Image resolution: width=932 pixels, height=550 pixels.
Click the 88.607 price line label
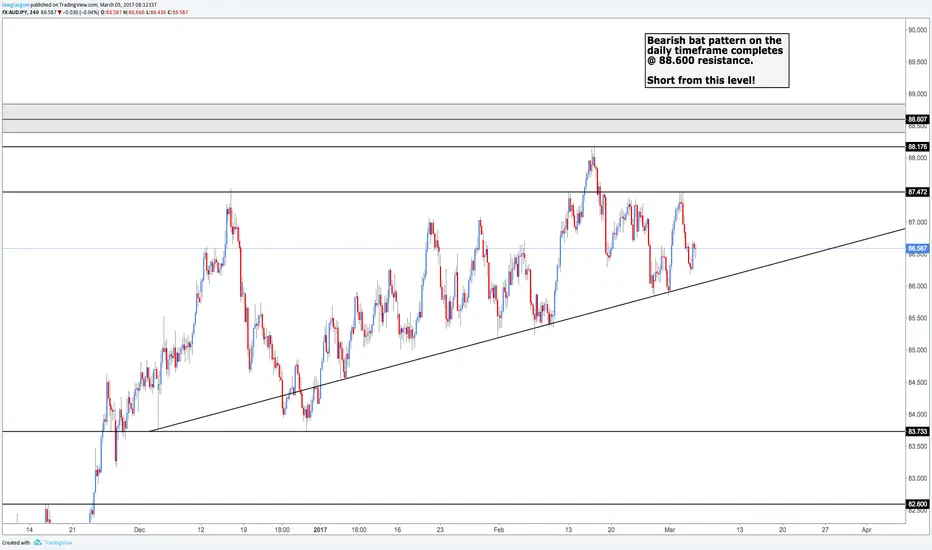(x=918, y=120)
